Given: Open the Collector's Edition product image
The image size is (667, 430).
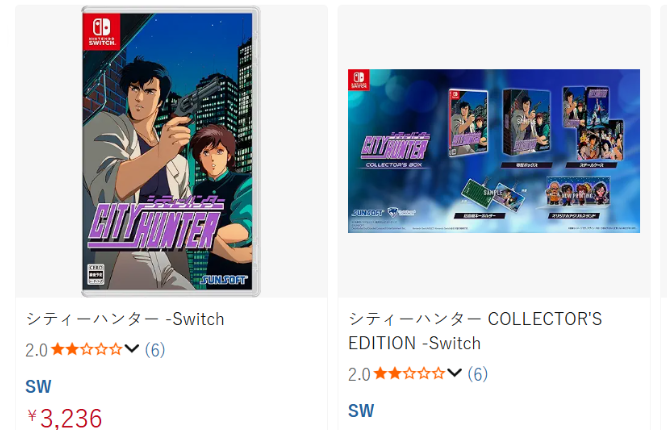Looking at the screenshot, I should coord(493,151).
